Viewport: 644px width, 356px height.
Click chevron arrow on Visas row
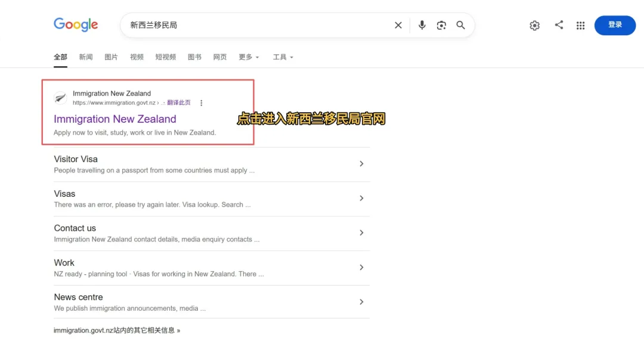pos(361,199)
